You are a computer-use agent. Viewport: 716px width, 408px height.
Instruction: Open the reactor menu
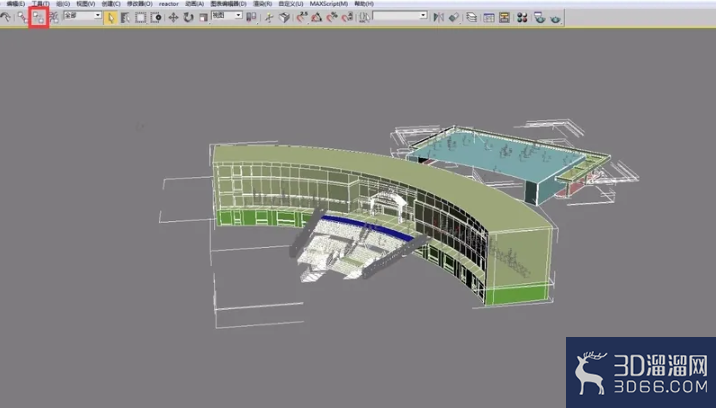[x=168, y=4]
